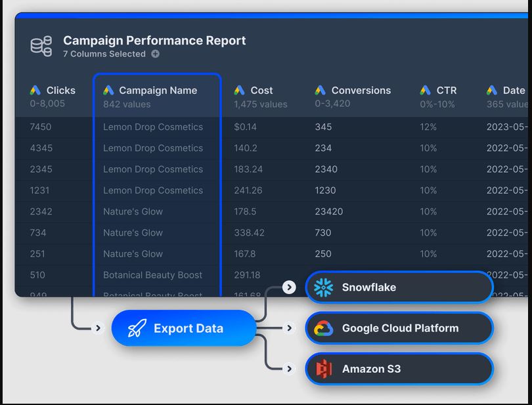Screen dimensions: 532x405
Task: Click the cost cell 291.18
Action: (x=248, y=275)
